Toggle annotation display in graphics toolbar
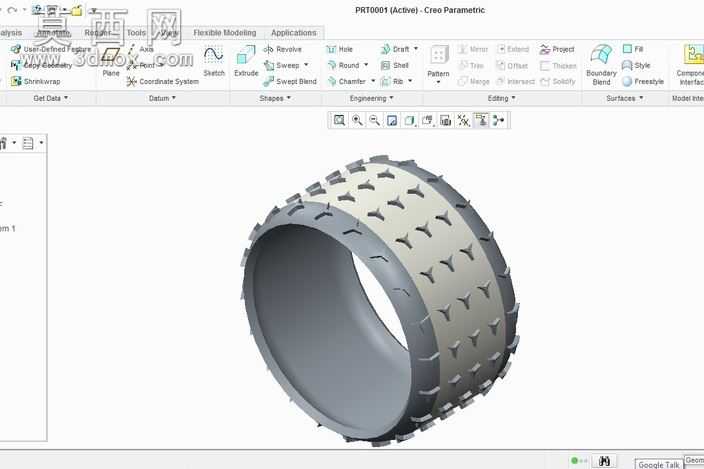704x469 pixels. click(x=481, y=120)
